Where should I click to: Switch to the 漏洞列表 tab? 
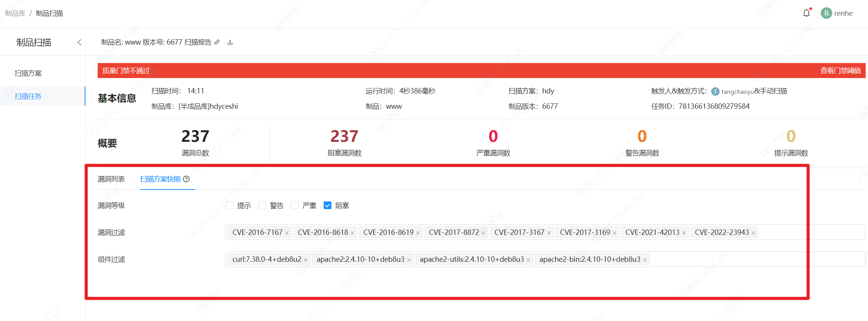pos(111,179)
